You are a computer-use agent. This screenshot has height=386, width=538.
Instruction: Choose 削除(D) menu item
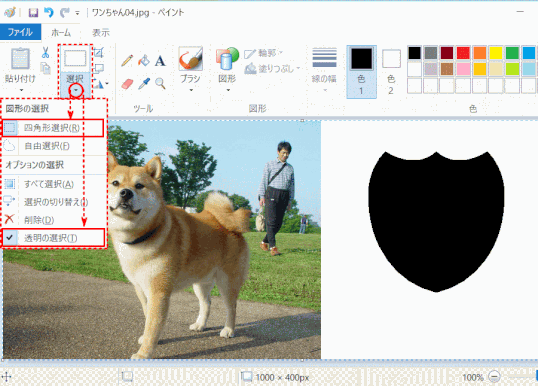tap(54, 220)
